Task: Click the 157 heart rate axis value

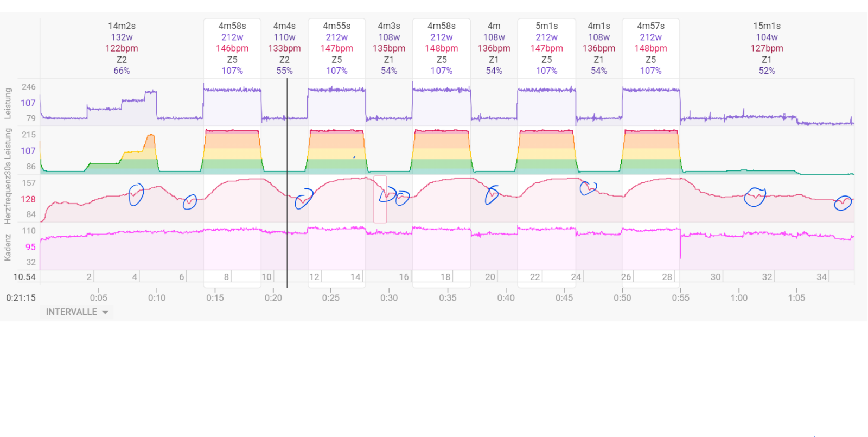Action: [29, 183]
